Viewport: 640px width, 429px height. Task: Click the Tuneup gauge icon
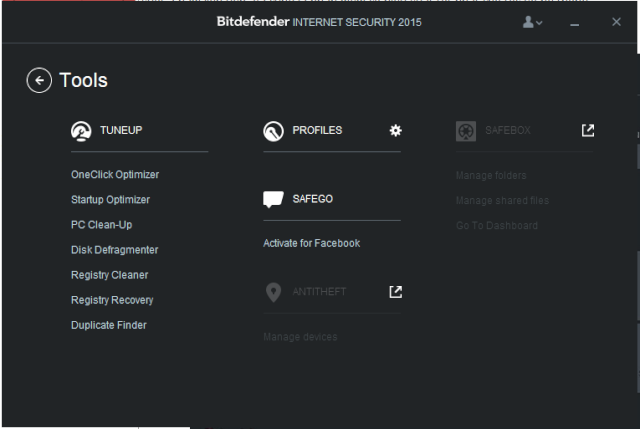(x=81, y=131)
